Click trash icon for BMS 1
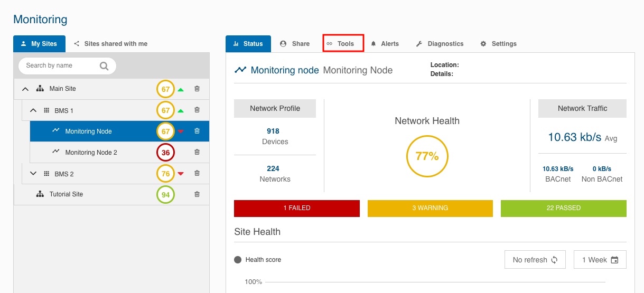The width and height of the screenshot is (644, 293). (x=197, y=110)
